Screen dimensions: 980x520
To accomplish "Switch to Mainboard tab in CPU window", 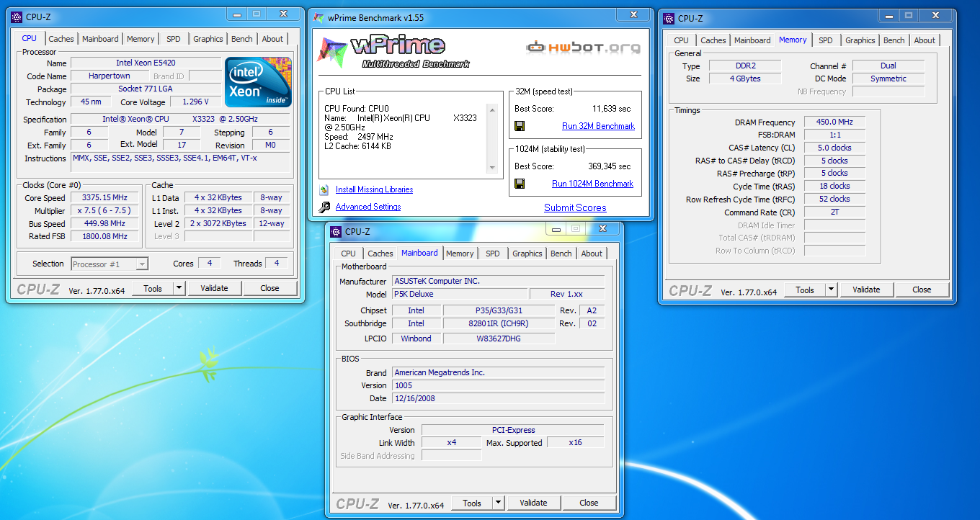I will 100,39.
